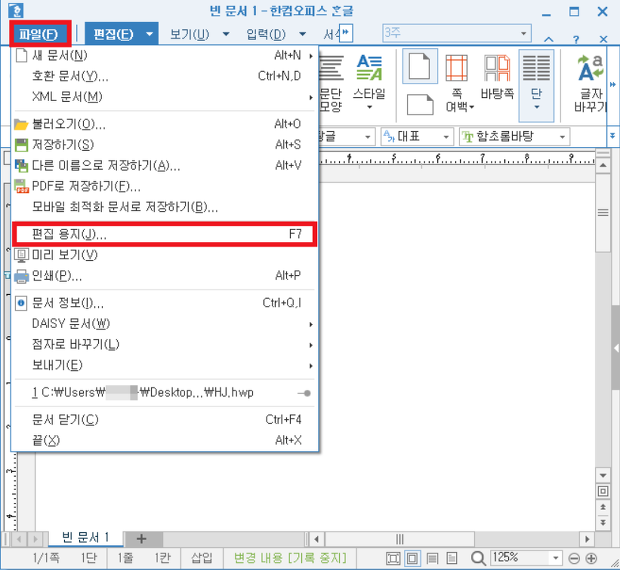Screen dimensions: 620x570
Task: Add a new document tab with plus
Action: pyautogui.click(x=142, y=539)
